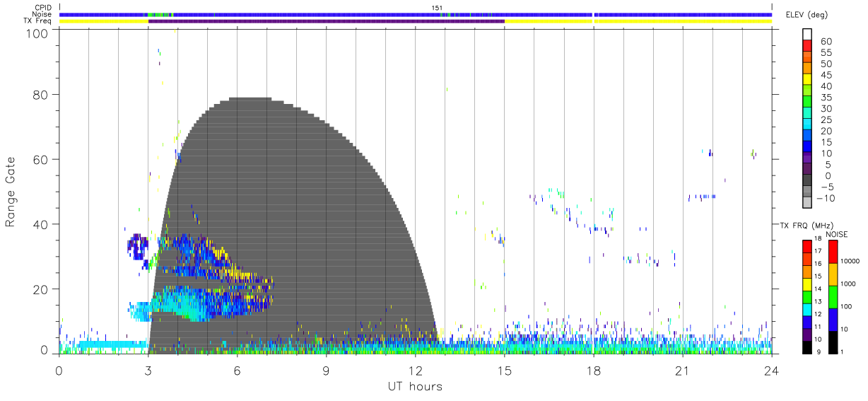This screenshot has width=868, height=401.
Task: Pick the orange 1000–10000 swatch in NOISE colorbar
Action: 833,274
